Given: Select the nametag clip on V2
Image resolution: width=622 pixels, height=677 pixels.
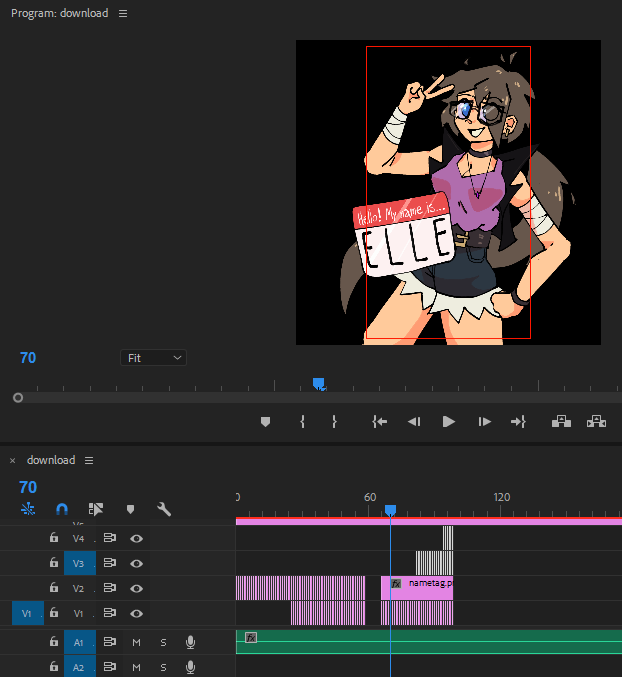Looking at the screenshot, I should 417,588.
